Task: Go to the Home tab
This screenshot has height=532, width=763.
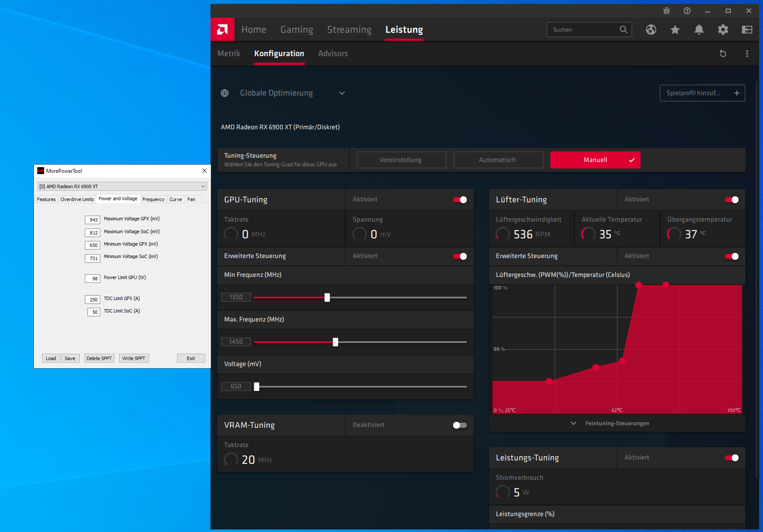Action: 254,30
